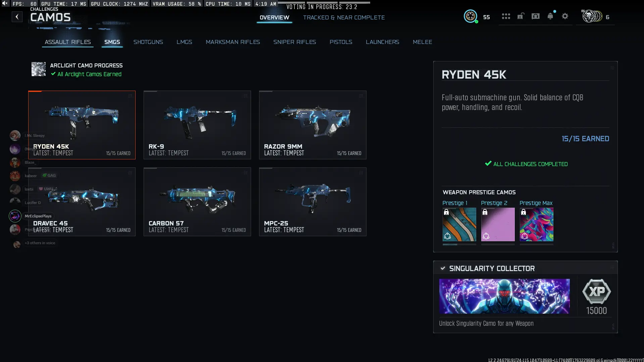Screen dimensions: 644x362
Task: Choose the Prestige 1 camo swatch
Action: pos(459,224)
